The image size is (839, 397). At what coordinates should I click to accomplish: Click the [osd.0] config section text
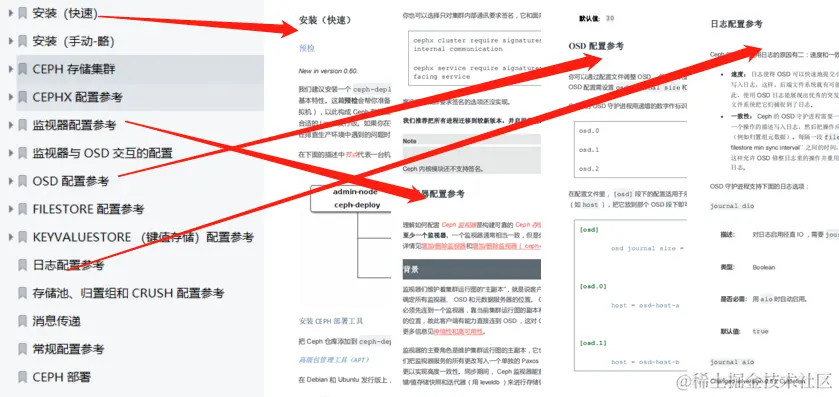(593, 286)
